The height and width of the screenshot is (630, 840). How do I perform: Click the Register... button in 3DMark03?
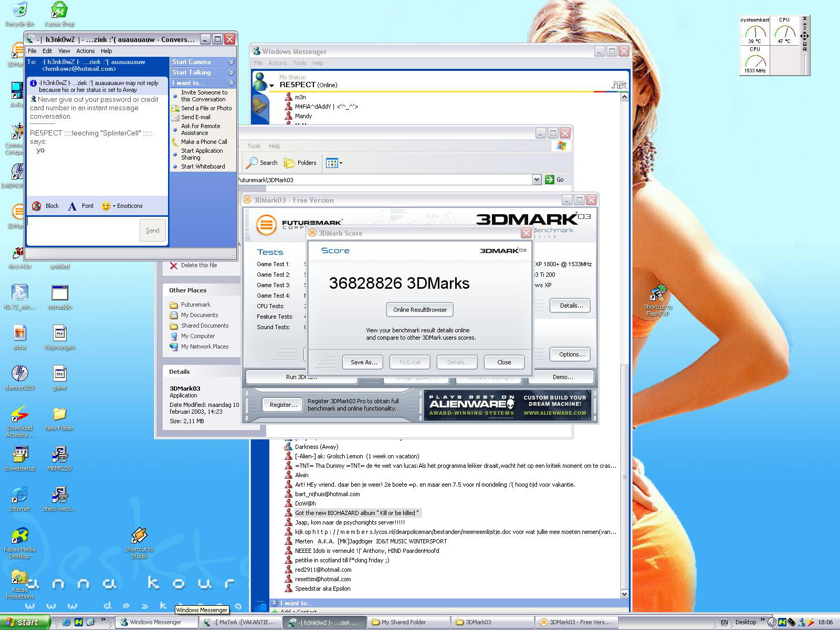tap(283, 405)
